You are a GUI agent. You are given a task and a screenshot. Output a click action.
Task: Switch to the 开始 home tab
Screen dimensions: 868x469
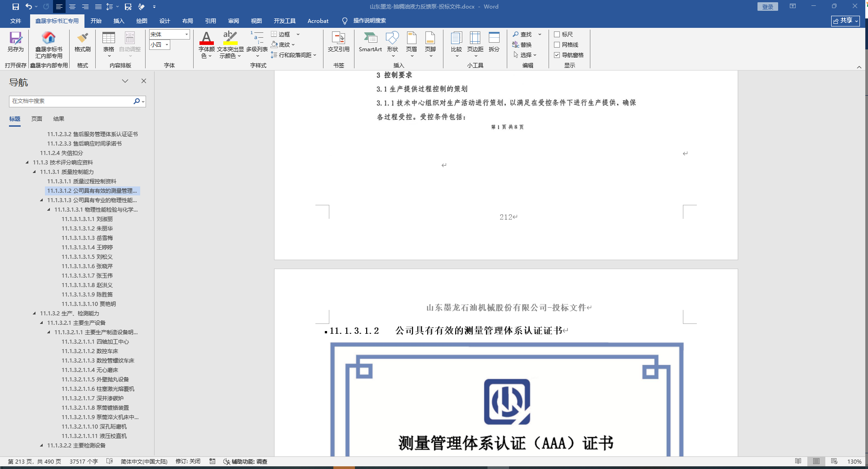[96, 21]
